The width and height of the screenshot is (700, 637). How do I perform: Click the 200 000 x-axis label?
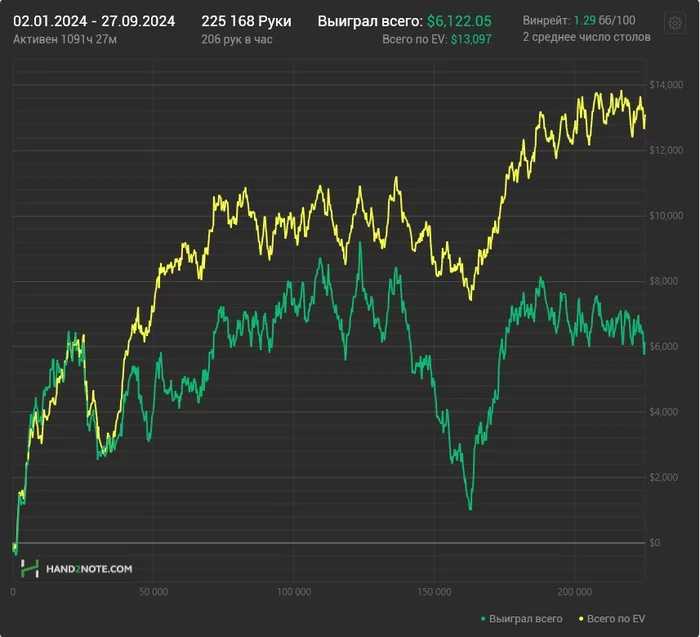pos(575,592)
